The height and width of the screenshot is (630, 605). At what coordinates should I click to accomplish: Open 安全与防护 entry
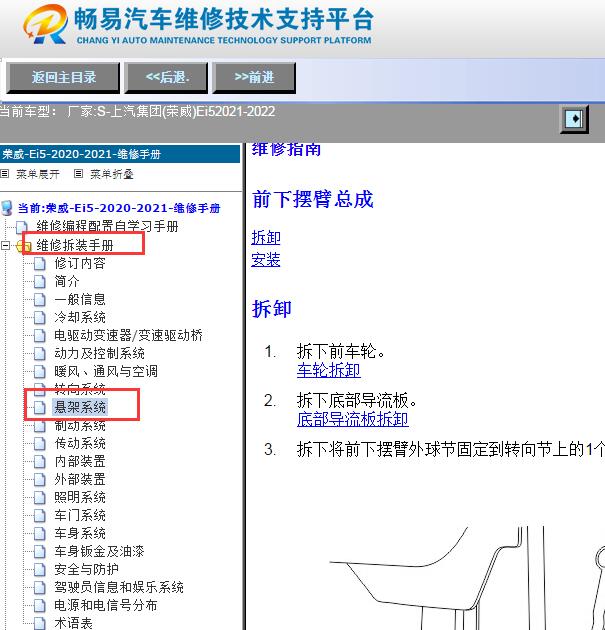coord(86,569)
